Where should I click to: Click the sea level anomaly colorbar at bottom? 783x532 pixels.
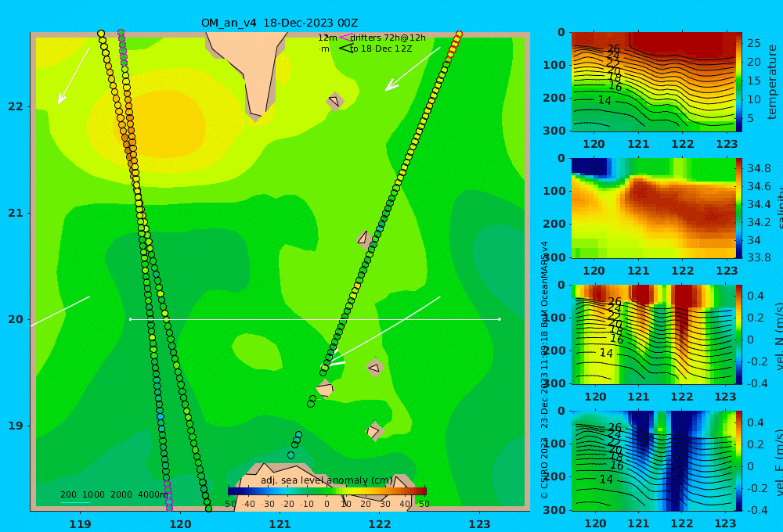pos(327,491)
